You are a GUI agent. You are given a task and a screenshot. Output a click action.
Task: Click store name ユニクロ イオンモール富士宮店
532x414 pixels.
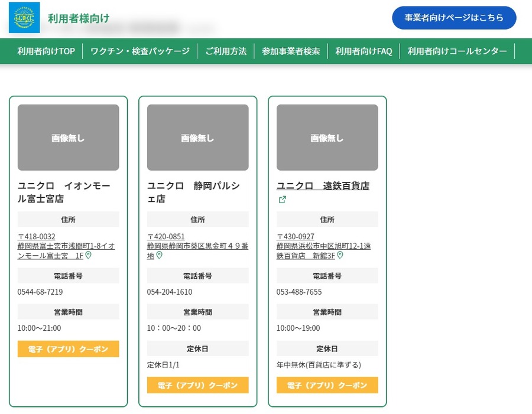click(64, 193)
